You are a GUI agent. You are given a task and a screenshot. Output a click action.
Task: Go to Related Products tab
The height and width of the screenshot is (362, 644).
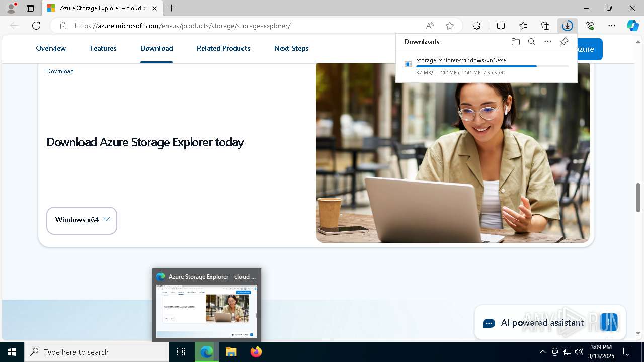point(223,48)
